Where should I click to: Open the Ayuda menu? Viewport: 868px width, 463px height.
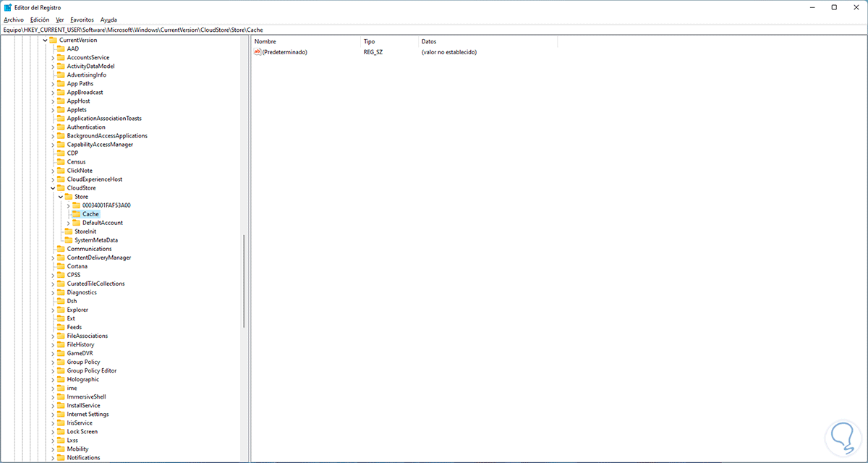pyautogui.click(x=109, y=20)
